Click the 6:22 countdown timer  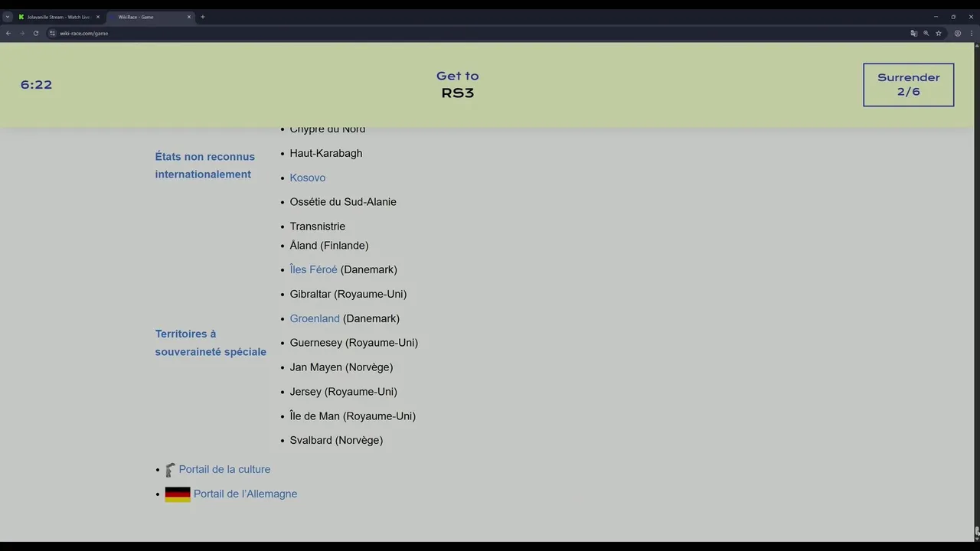[36, 85]
